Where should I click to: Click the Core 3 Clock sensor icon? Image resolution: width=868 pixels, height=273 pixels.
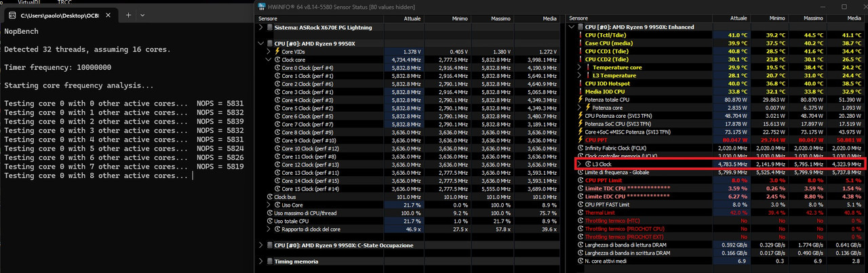(x=277, y=92)
